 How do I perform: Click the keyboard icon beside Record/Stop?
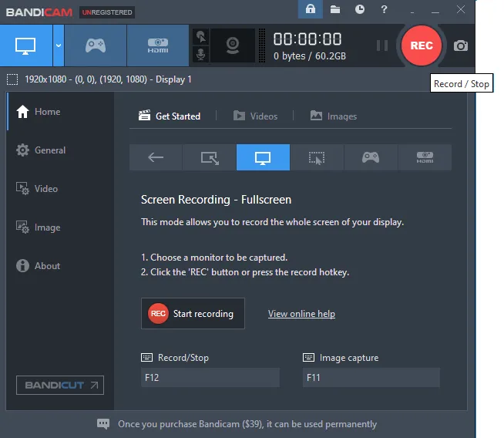147,357
